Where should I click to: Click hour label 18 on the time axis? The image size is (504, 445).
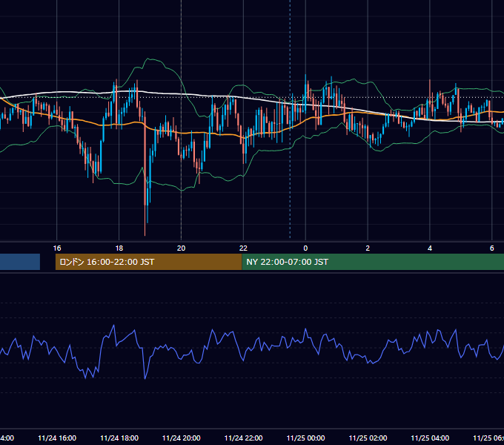coord(119,248)
